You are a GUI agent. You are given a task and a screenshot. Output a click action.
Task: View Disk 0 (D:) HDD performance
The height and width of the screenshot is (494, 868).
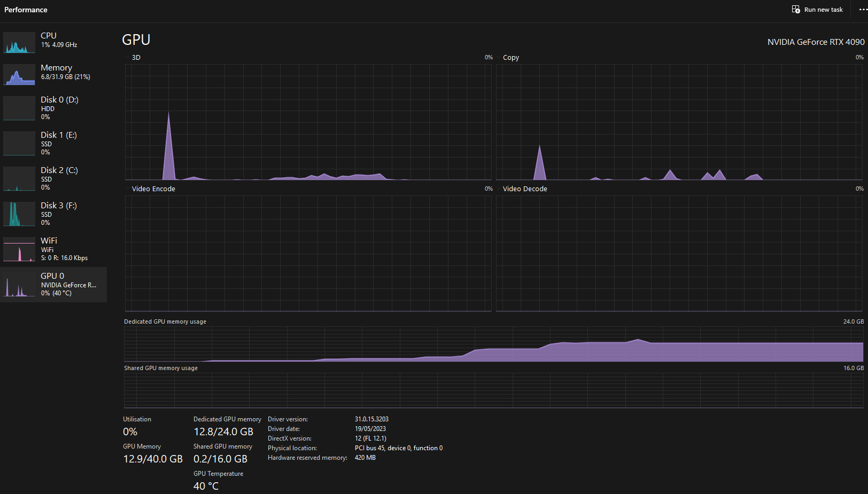pos(53,108)
